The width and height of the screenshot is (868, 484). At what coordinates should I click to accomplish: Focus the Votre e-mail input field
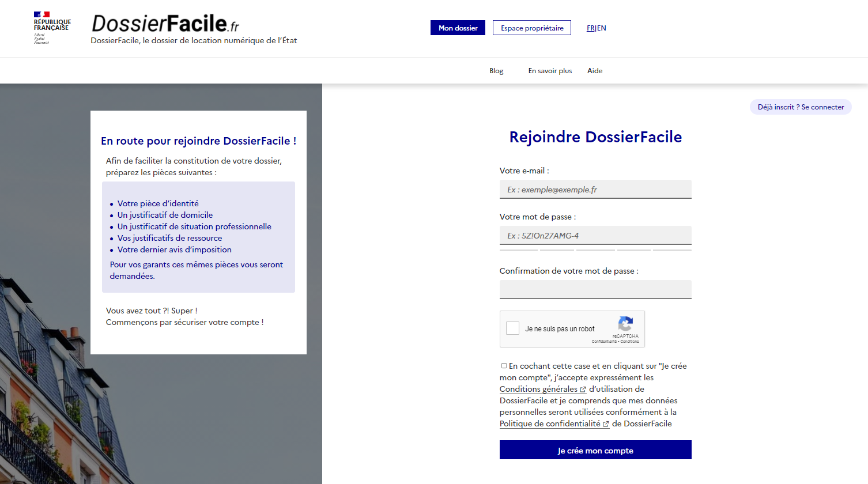tap(595, 189)
